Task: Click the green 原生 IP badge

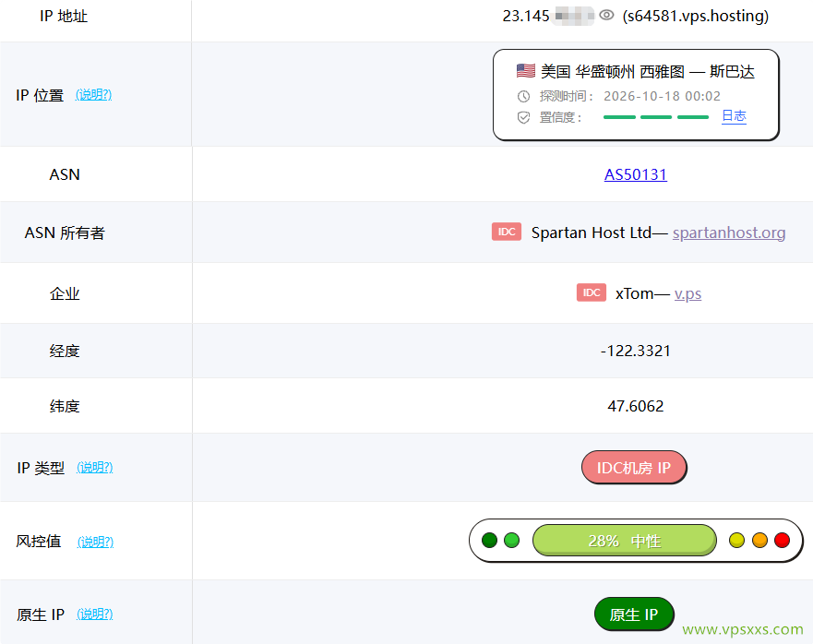Action: click(x=634, y=614)
